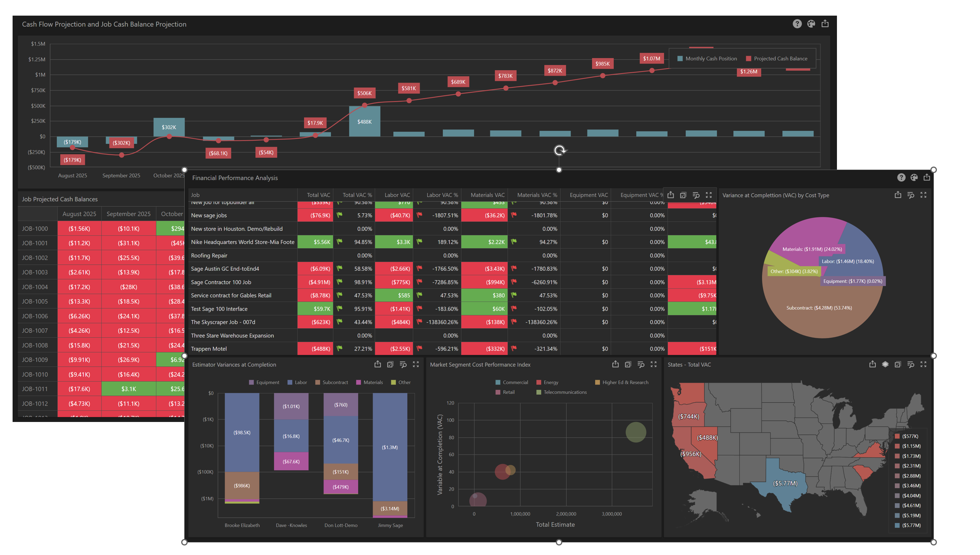980x555 pixels.
Task: Click the rotate handle above Financial Performance Analysis
Action: click(559, 151)
